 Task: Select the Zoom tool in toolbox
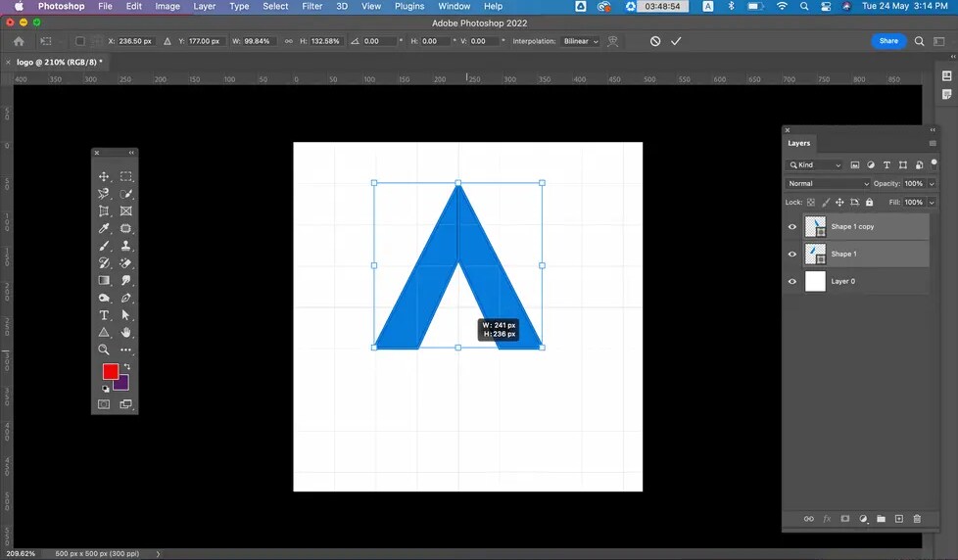(x=104, y=350)
